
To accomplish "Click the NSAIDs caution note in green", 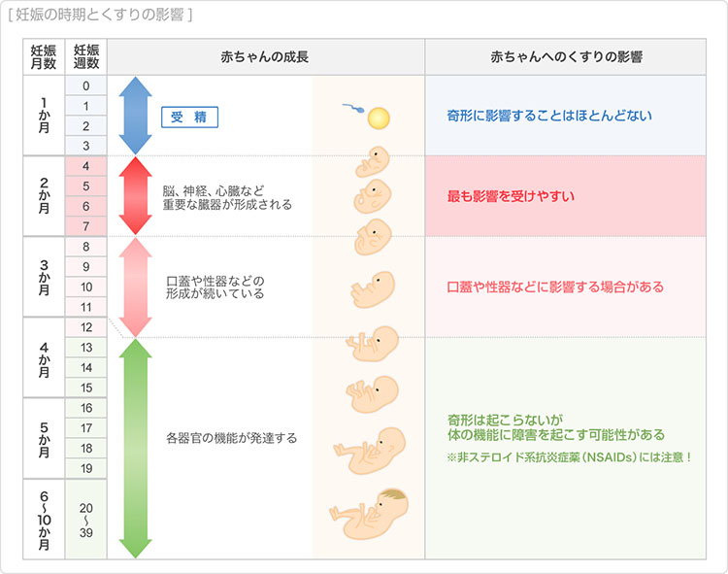I will click(x=569, y=456).
